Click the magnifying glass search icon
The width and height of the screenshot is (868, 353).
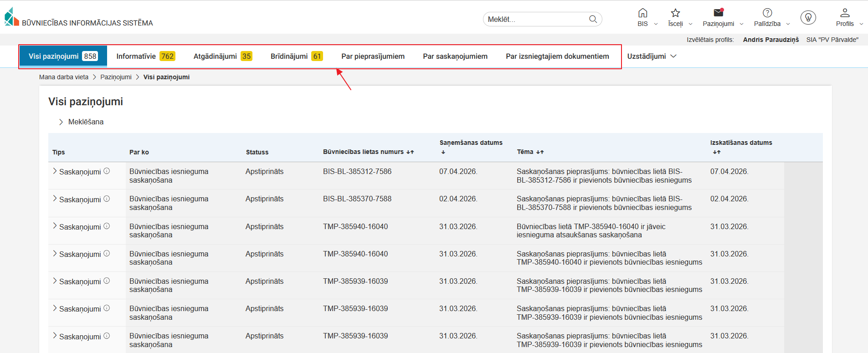[x=593, y=19]
